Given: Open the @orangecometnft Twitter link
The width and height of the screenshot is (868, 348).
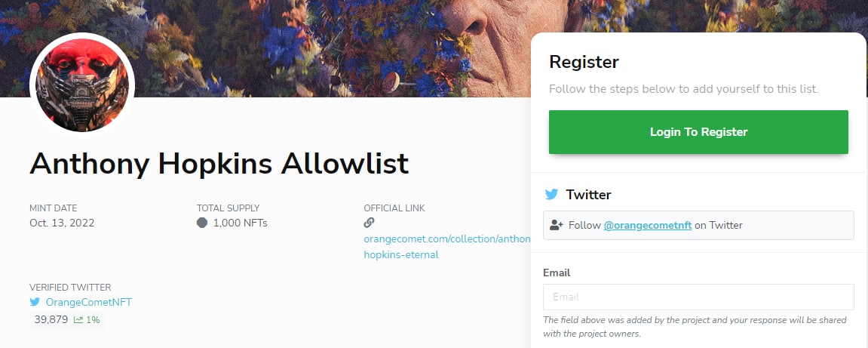Looking at the screenshot, I should tap(647, 225).
